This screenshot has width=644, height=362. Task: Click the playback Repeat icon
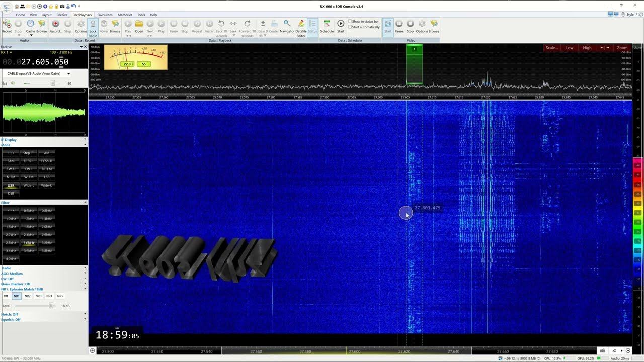(197, 26)
